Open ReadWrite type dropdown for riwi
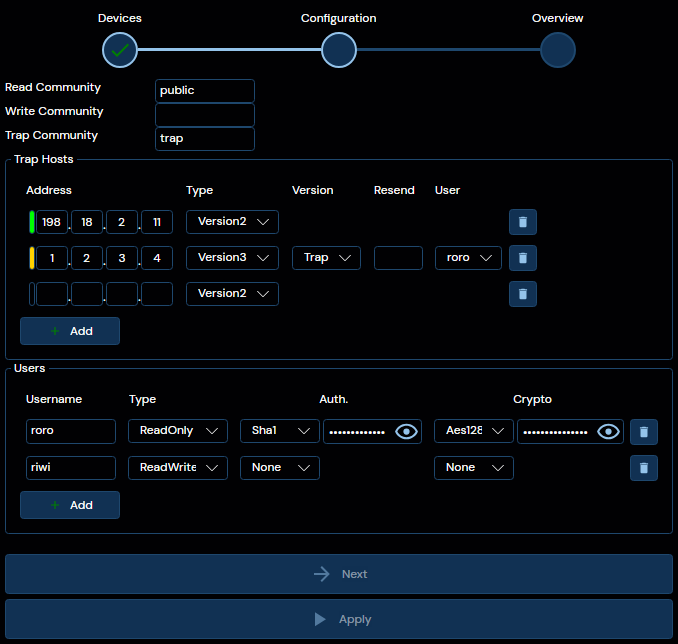Viewport: 678px width, 644px height. pyautogui.click(x=178, y=468)
